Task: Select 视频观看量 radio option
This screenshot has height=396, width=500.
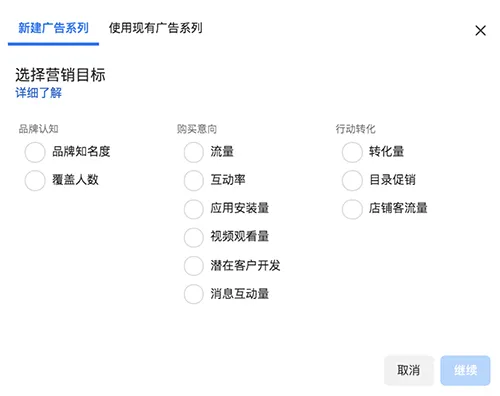Action: tap(193, 237)
